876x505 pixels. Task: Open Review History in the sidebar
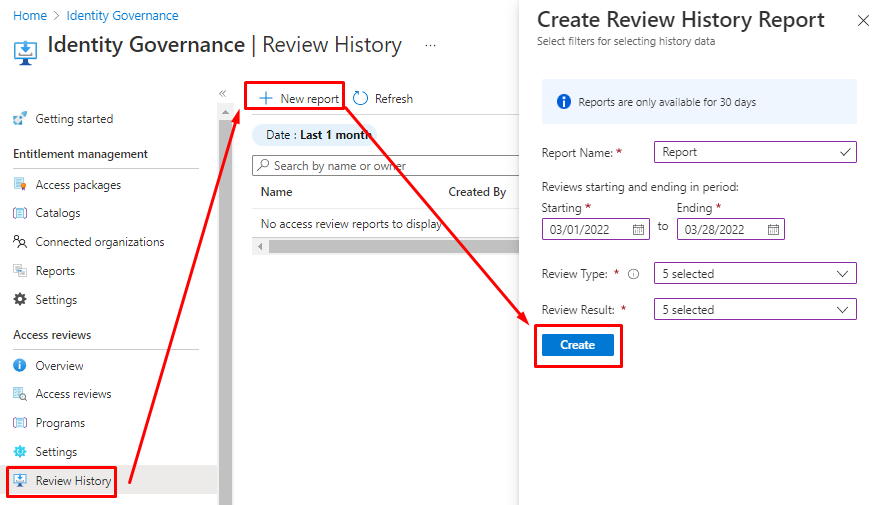73,481
